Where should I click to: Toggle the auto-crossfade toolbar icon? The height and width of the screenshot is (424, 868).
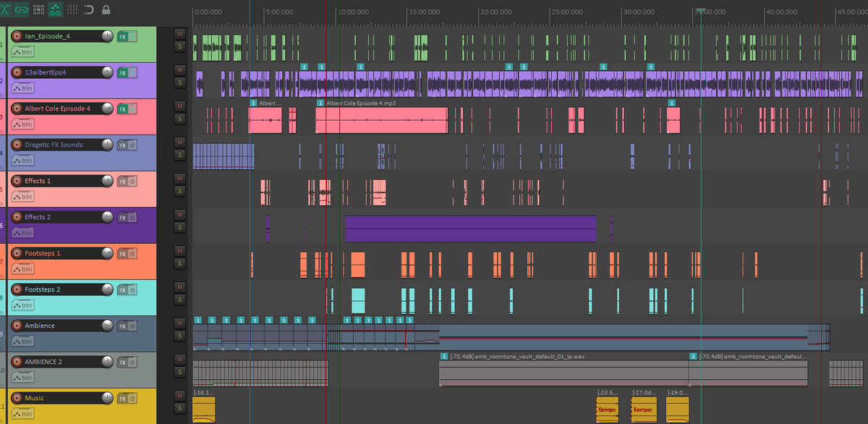(6, 9)
